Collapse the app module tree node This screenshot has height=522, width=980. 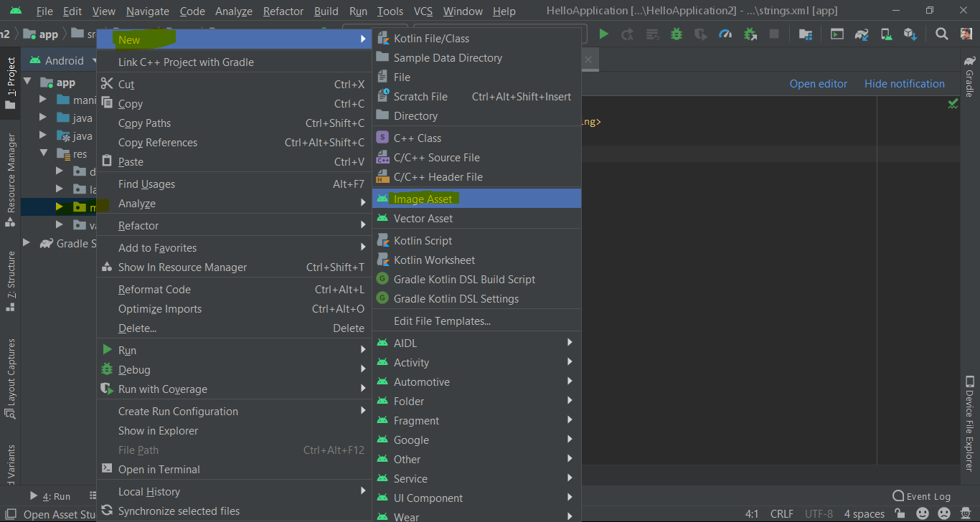tap(27, 82)
